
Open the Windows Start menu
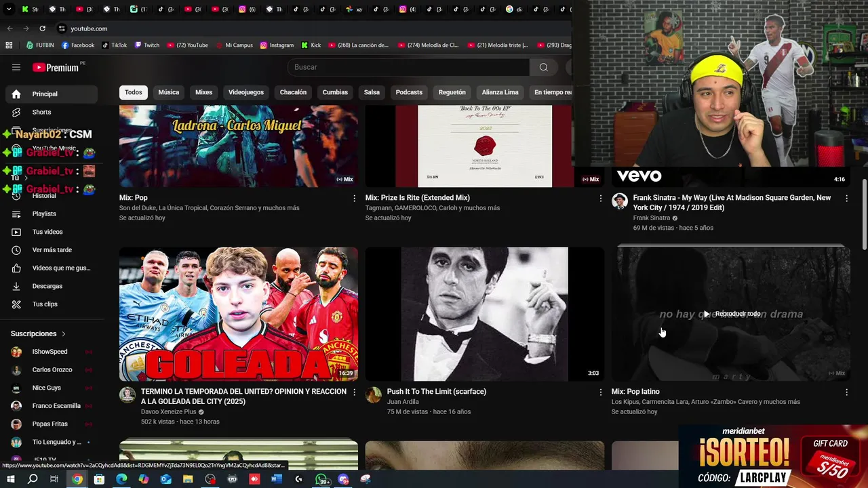pos(10,479)
